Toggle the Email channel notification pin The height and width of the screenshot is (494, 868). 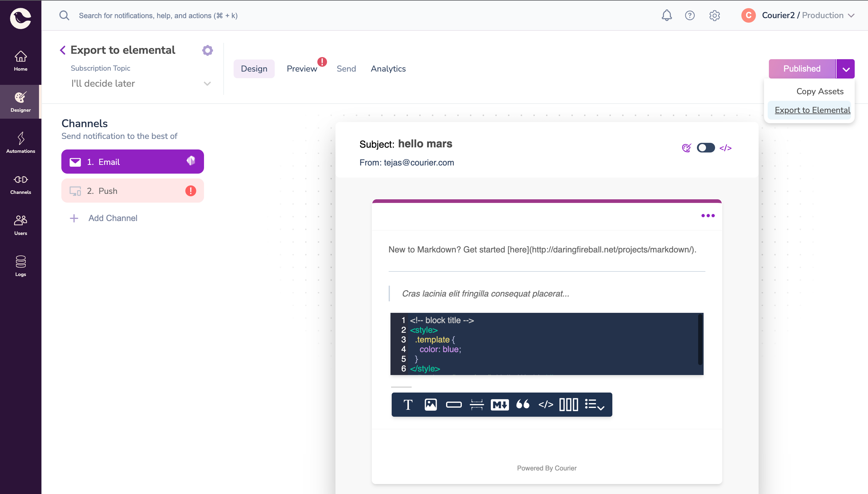tap(191, 161)
